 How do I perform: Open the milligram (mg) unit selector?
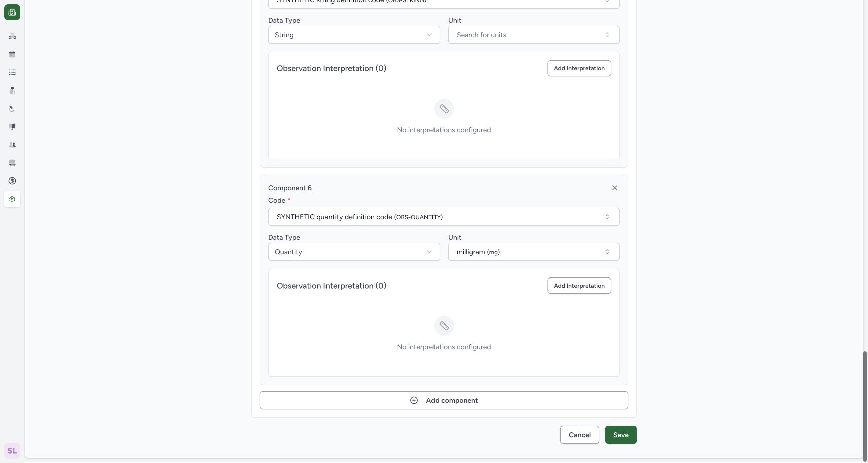[x=534, y=252]
